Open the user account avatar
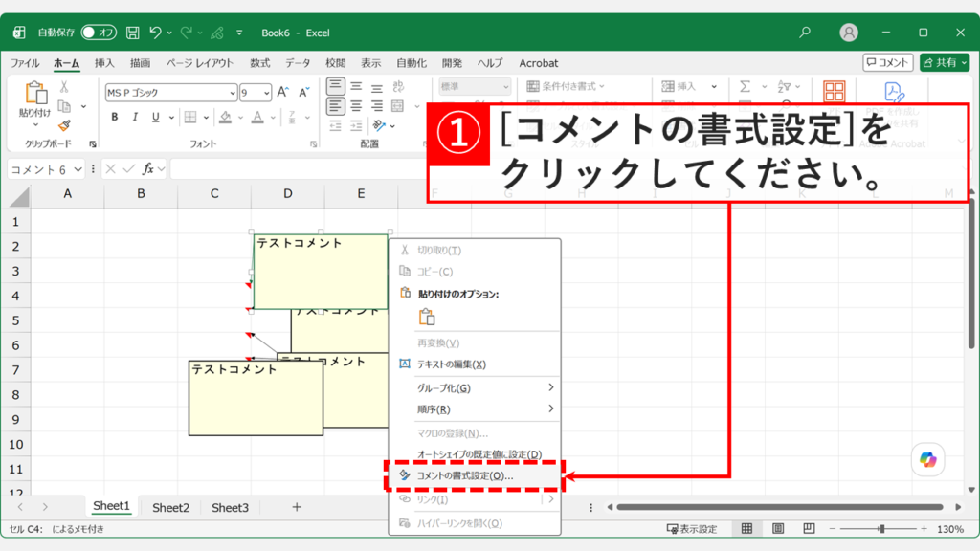 click(849, 33)
